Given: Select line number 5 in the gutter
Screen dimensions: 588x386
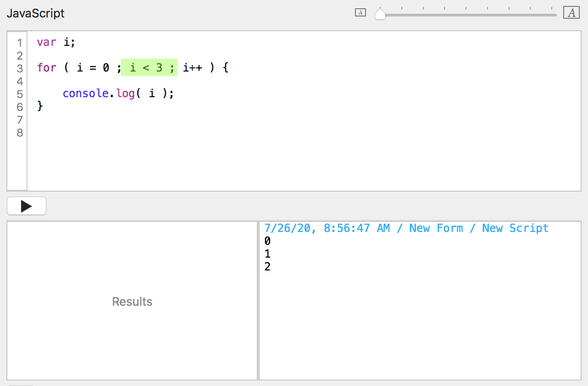Looking at the screenshot, I should (x=19, y=94).
